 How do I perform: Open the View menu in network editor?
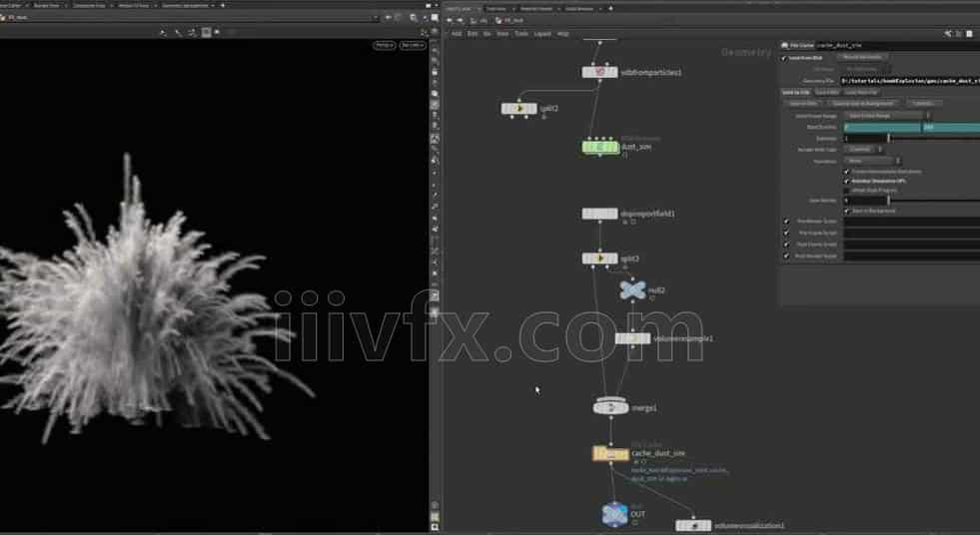pyautogui.click(x=502, y=34)
